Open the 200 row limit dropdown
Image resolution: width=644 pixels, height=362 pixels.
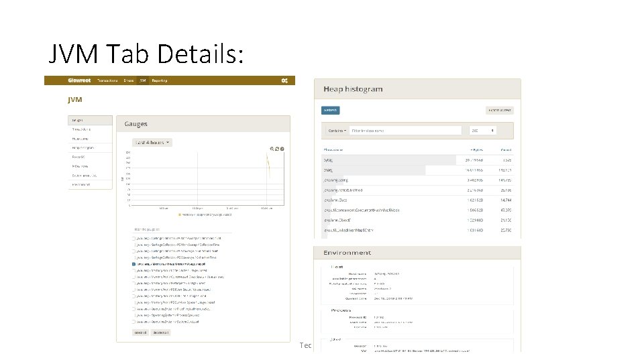point(482,131)
